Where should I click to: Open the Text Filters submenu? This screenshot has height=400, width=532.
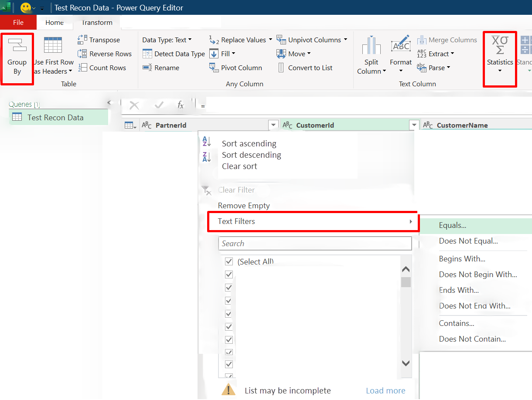click(313, 221)
